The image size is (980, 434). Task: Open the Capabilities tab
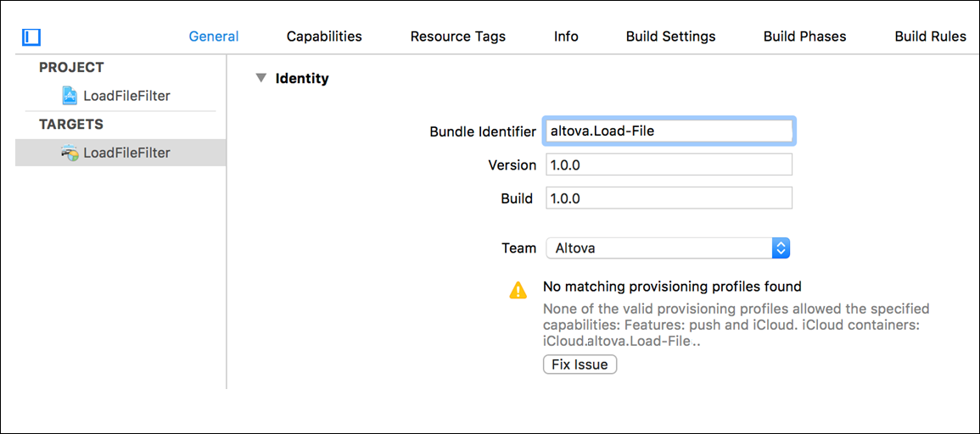point(324,36)
